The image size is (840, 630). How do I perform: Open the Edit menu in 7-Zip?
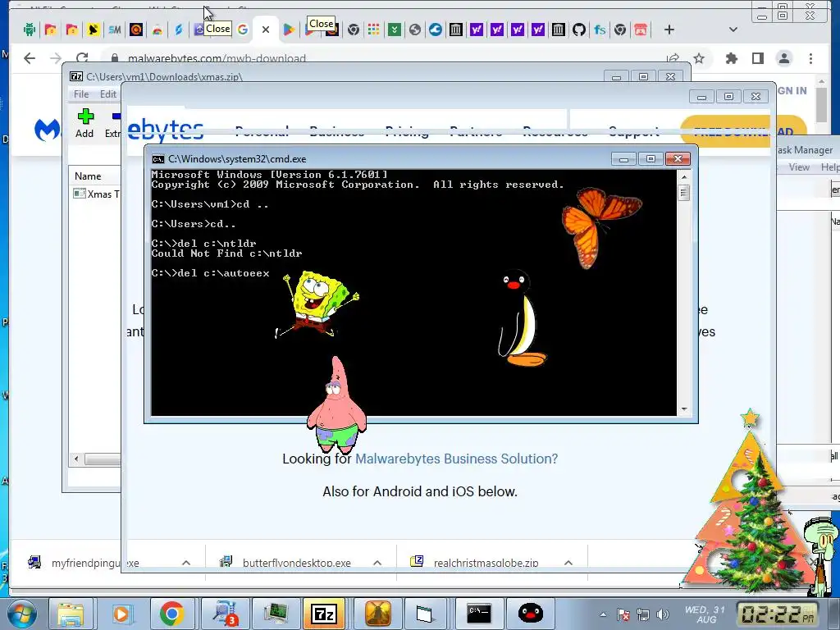pyautogui.click(x=107, y=94)
